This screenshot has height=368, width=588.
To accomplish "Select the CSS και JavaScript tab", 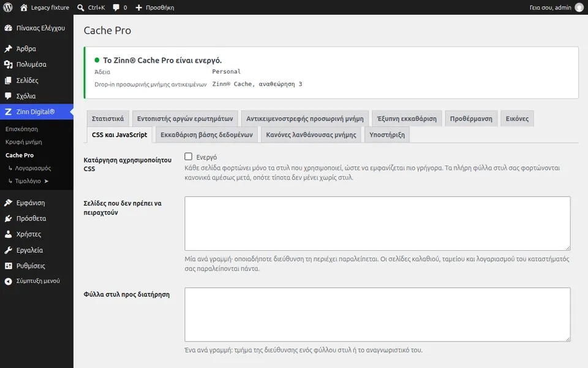I will click(x=119, y=135).
